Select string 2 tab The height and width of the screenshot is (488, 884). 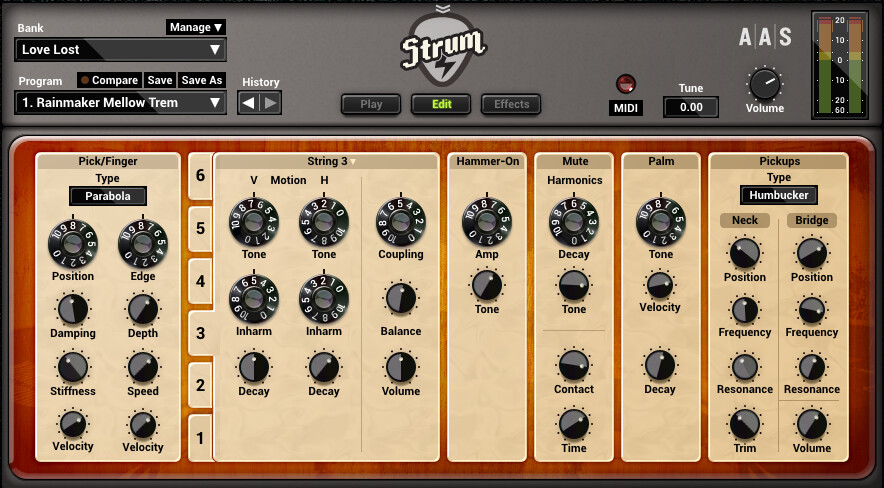200,385
